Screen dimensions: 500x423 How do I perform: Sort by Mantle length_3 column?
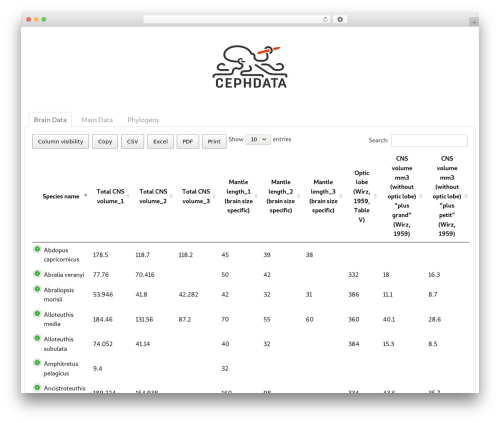pyautogui.click(x=323, y=196)
